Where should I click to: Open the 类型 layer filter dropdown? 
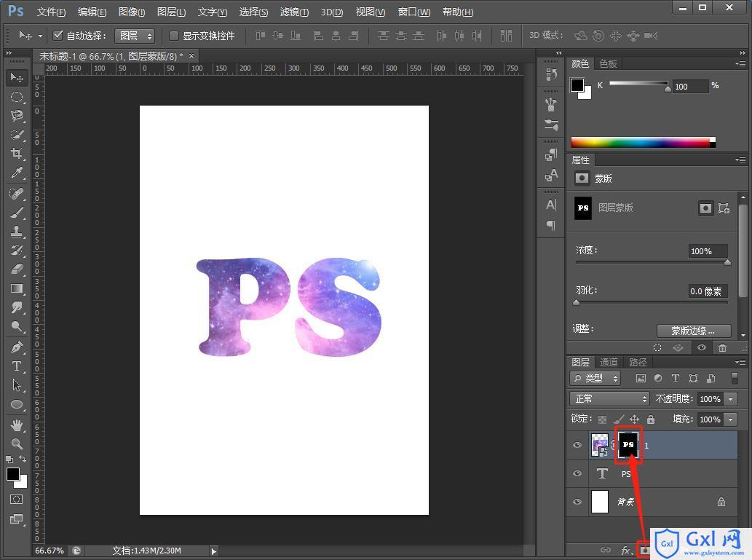coord(595,378)
